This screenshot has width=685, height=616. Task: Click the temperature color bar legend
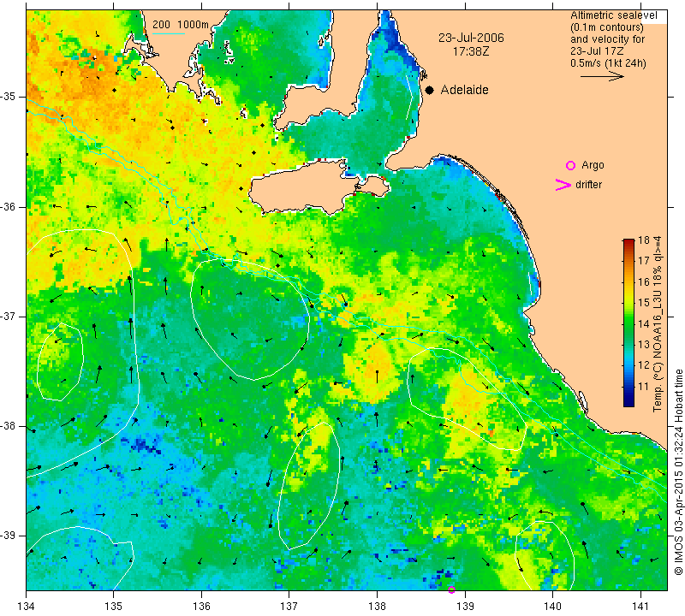(x=628, y=323)
